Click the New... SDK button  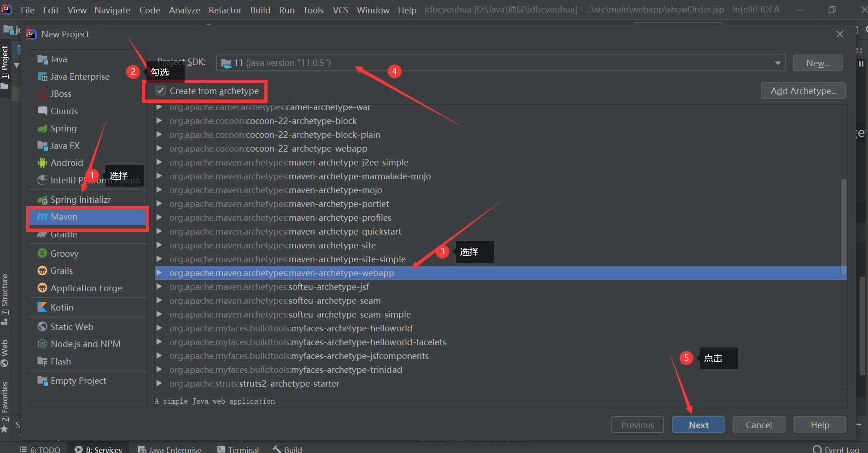pos(818,63)
